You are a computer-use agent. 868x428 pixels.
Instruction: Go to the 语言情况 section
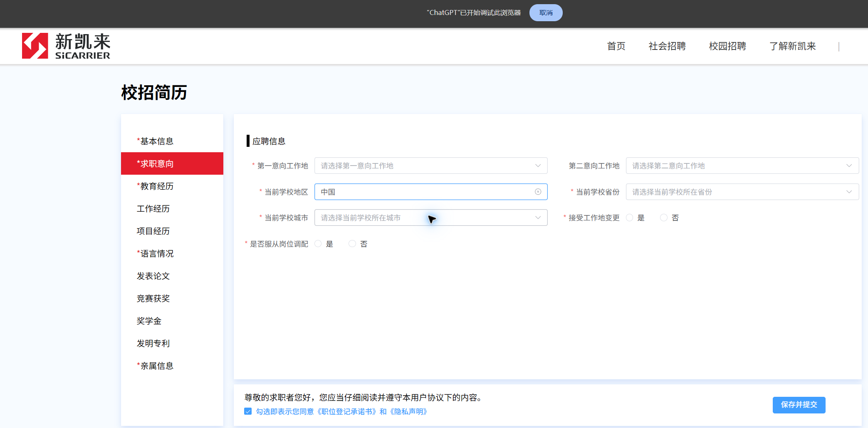[x=172, y=253]
